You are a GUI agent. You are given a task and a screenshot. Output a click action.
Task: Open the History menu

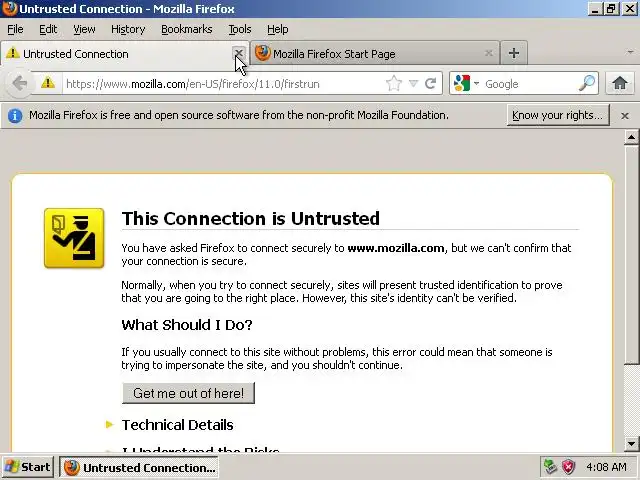click(128, 29)
